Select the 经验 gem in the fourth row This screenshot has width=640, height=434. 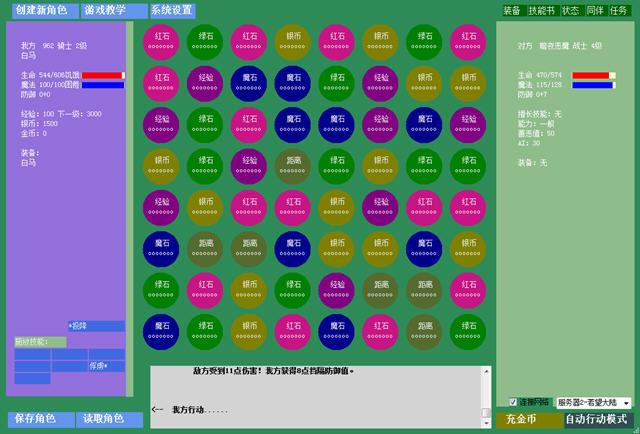click(x=248, y=162)
